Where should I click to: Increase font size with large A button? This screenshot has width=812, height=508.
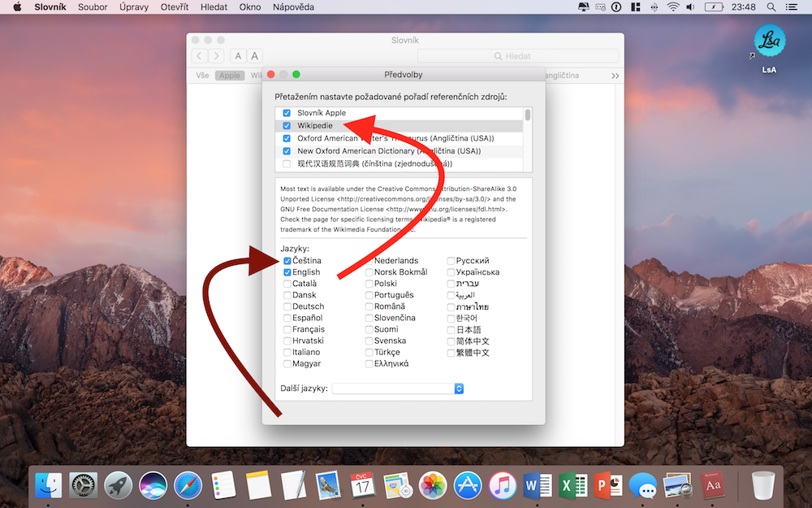coord(254,55)
